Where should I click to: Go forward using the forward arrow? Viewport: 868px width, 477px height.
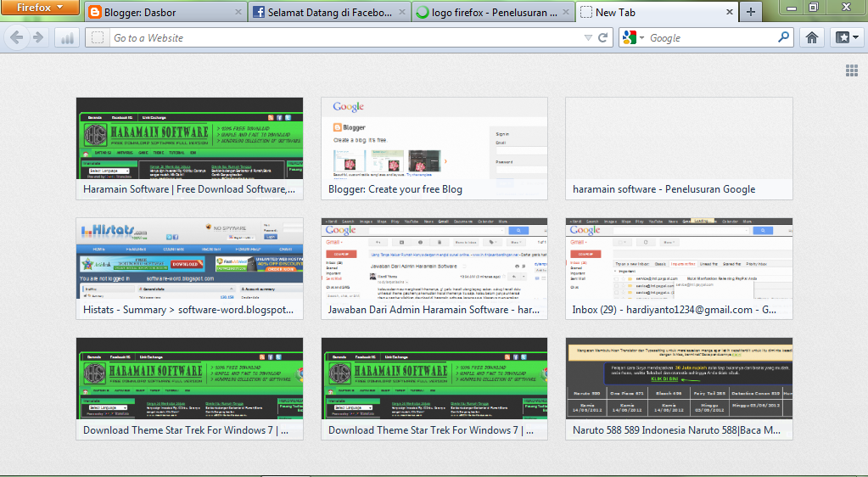pos(38,37)
